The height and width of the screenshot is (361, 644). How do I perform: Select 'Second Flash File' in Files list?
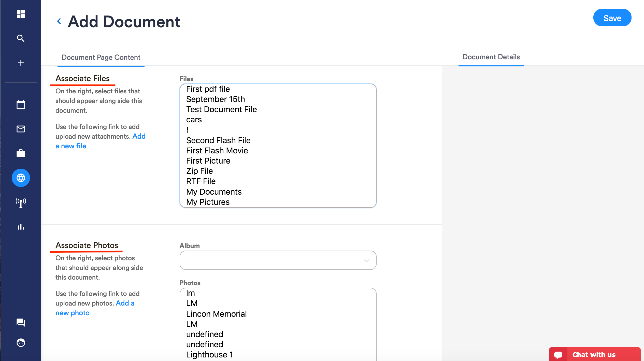218,140
